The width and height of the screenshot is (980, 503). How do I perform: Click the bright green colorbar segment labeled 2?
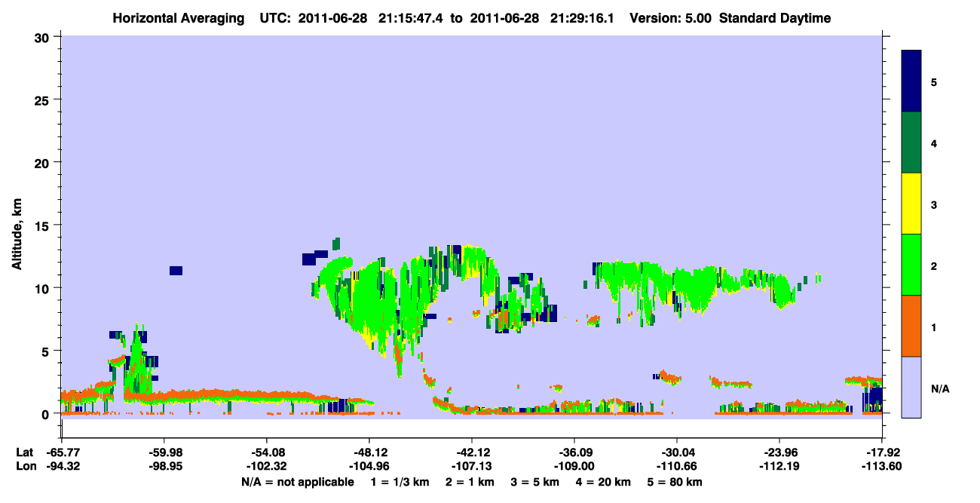[911, 265]
